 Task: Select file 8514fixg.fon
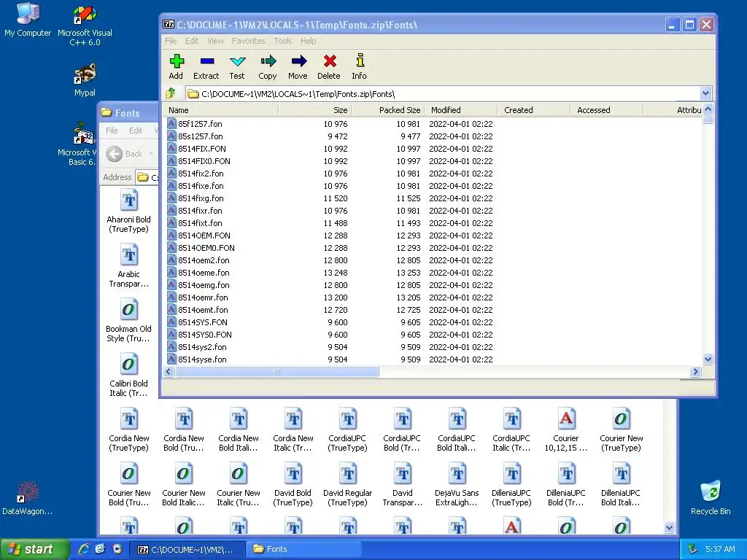pos(201,198)
